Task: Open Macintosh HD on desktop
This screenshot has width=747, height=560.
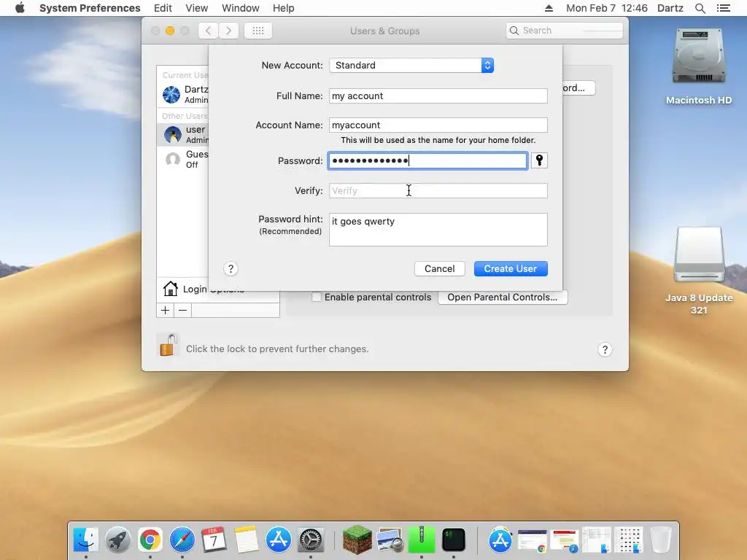Action: 699,66
